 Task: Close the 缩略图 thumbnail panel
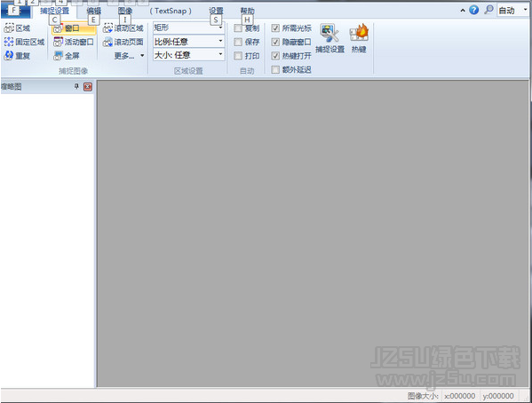point(88,87)
